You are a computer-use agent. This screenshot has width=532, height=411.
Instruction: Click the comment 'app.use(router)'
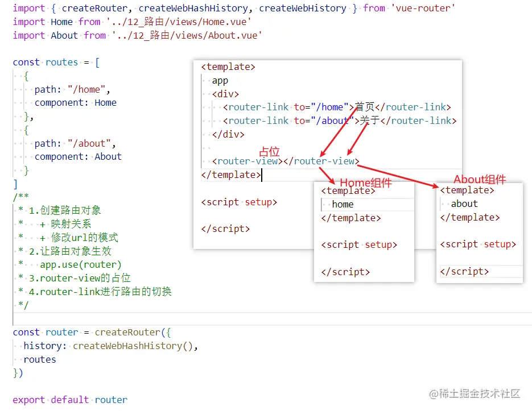(x=80, y=264)
